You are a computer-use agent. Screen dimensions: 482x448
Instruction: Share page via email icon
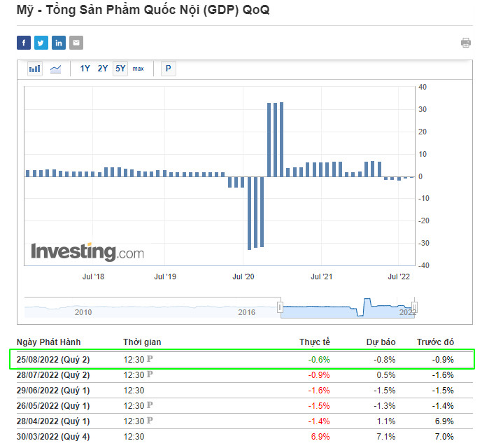click(76, 43)
